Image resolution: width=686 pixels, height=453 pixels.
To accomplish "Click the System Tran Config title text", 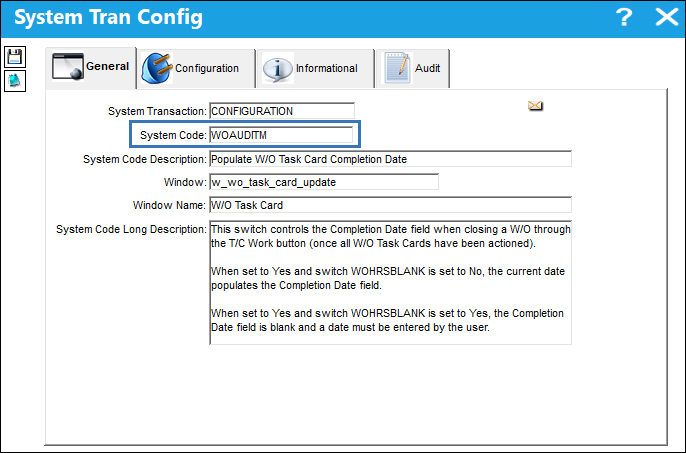I will pyautogui.click(x=108, y=18).
